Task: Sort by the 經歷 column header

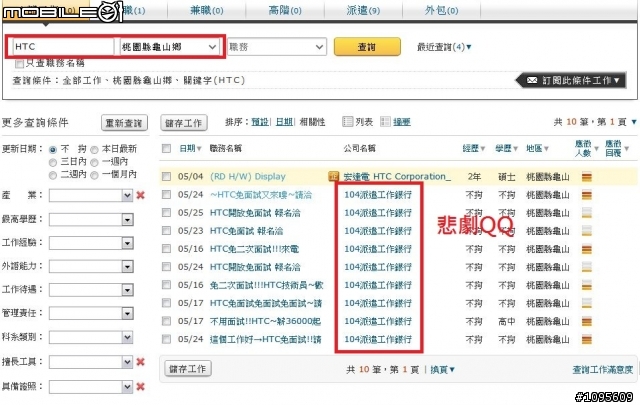Action: [x=473, y=148]
